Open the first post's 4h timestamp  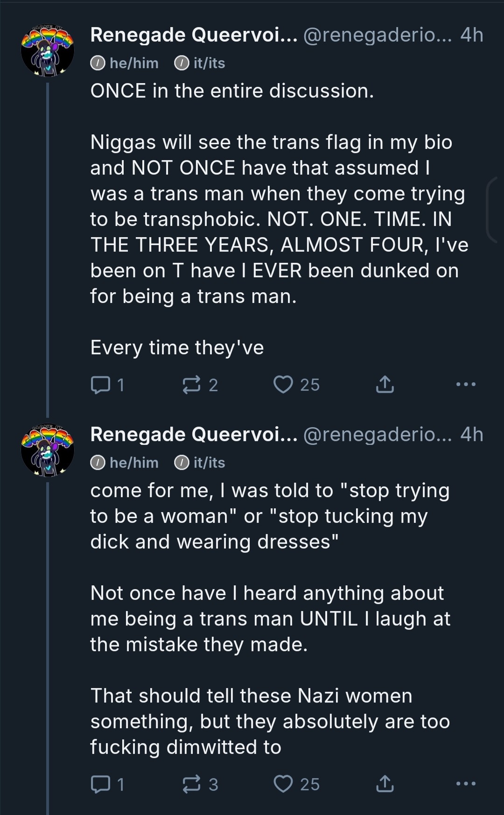471,35
